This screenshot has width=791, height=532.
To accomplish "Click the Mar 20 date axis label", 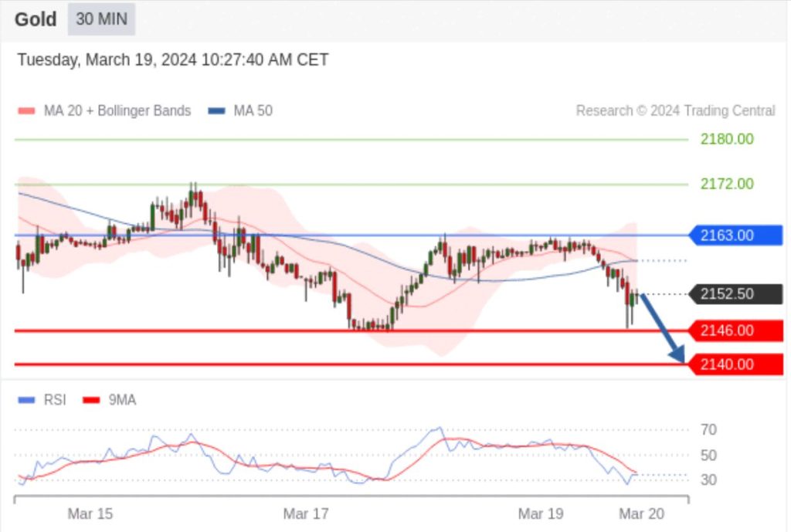I will pyautogui.click(x=642, y=514).
